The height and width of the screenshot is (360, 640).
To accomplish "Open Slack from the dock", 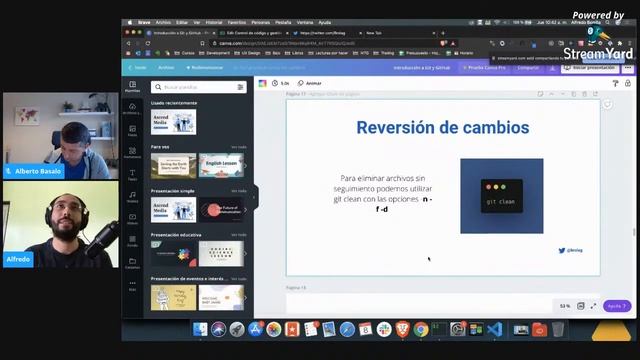I will pos(384,329).
